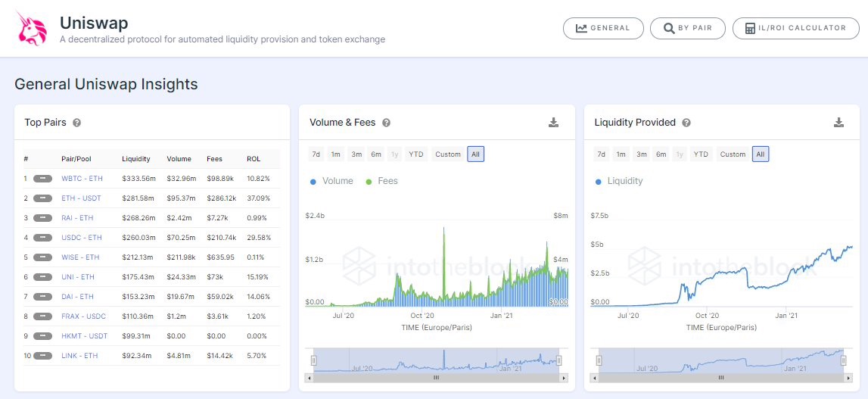Download the Volume & Fees chart data

[554, 123]
